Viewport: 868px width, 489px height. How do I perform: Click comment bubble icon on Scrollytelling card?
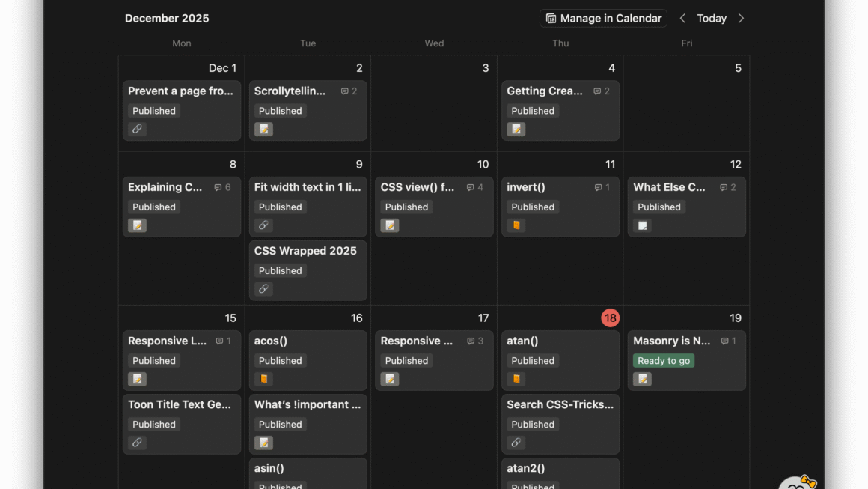[344, 91]
